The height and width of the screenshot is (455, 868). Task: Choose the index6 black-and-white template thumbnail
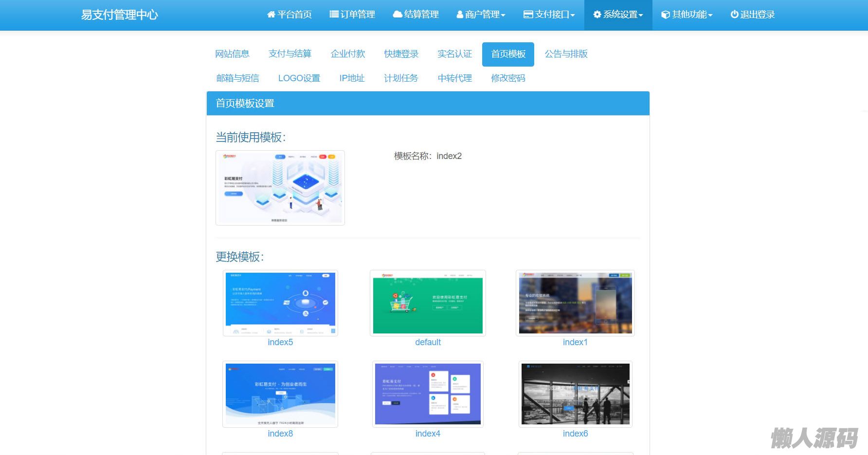pyautogui.click(x=575, y=394)
